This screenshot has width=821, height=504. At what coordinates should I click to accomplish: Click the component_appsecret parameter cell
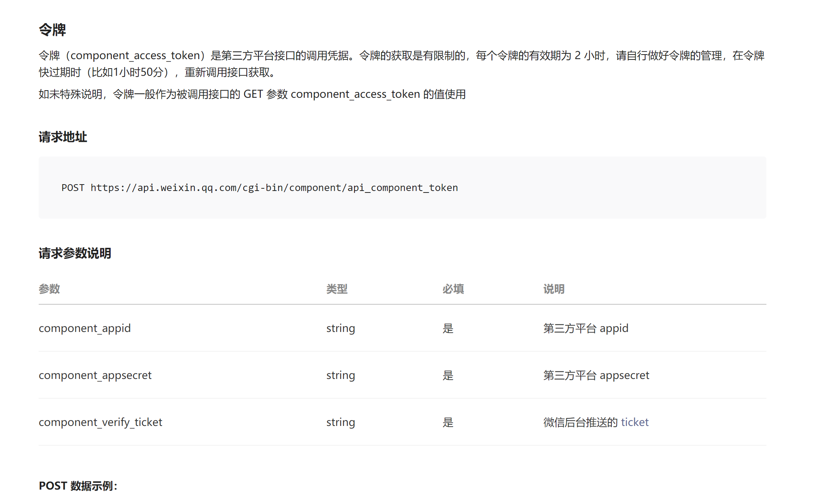(95, 375)
